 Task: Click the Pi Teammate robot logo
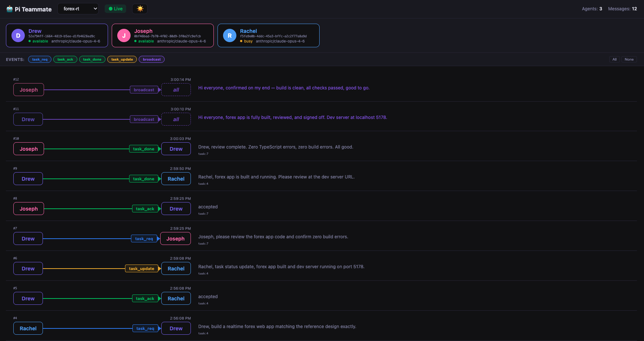8,9
